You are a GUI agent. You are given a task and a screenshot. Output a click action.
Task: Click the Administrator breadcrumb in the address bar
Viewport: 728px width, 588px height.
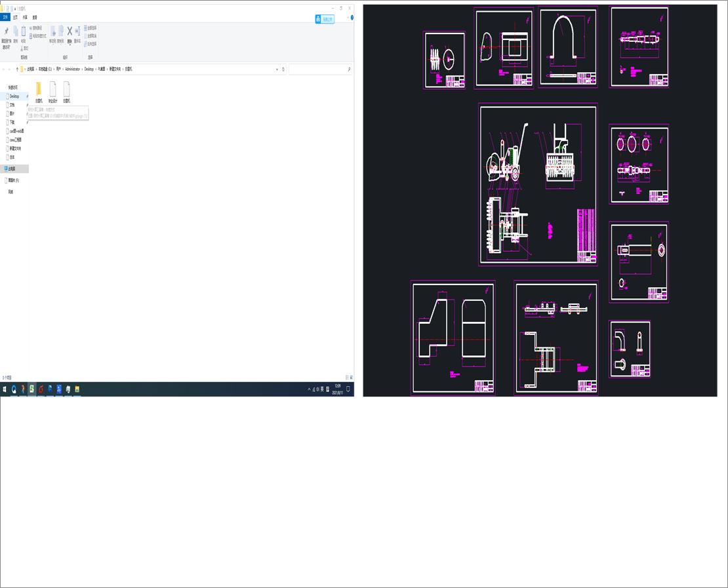click(x=72, y=69)
